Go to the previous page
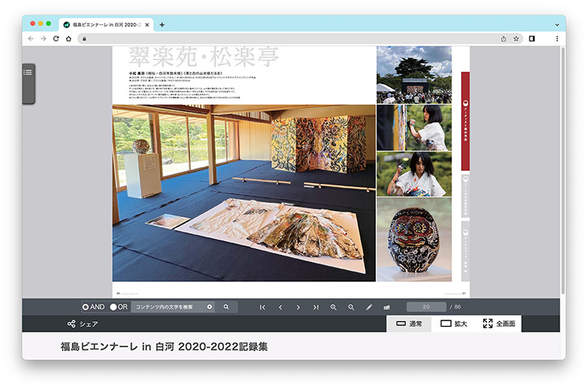Image resolution: width=588 pixels, height=389 pixels. [281, 307]
